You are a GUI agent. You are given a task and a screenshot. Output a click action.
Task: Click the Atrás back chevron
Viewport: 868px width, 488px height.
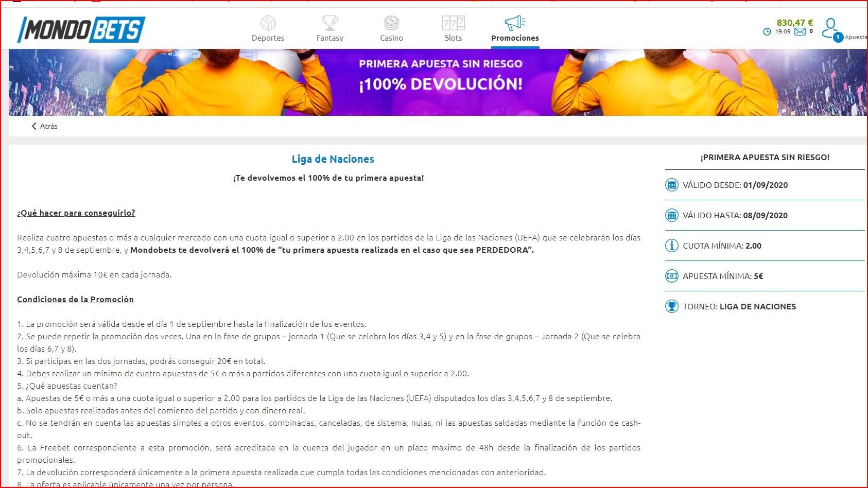(34, 126)
